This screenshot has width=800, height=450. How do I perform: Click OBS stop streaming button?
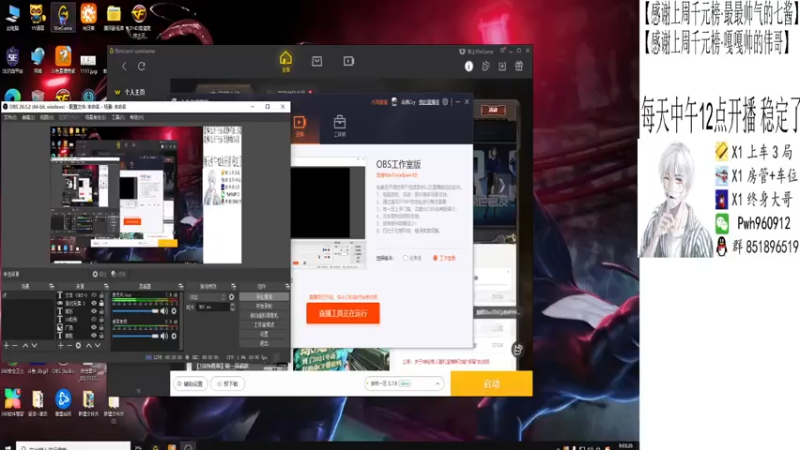264,297
